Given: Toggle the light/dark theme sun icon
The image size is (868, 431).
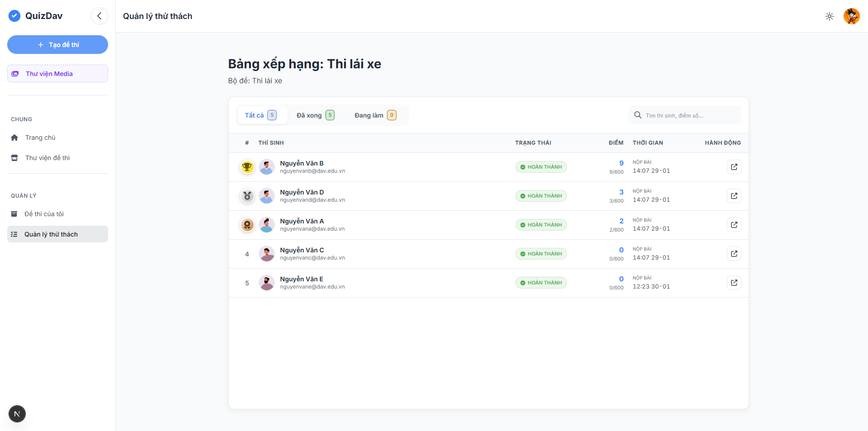Looking at the screenshot, I should click(x=829, y=16).
